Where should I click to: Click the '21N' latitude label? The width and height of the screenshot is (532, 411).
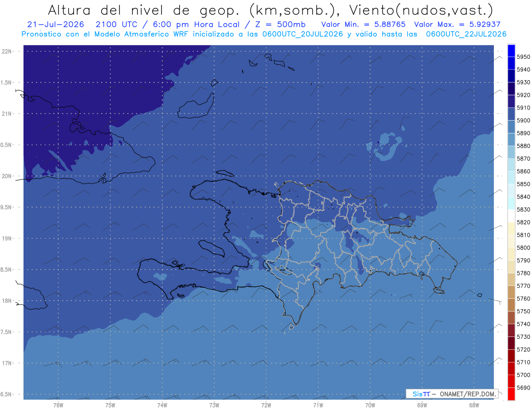(7, 114)
